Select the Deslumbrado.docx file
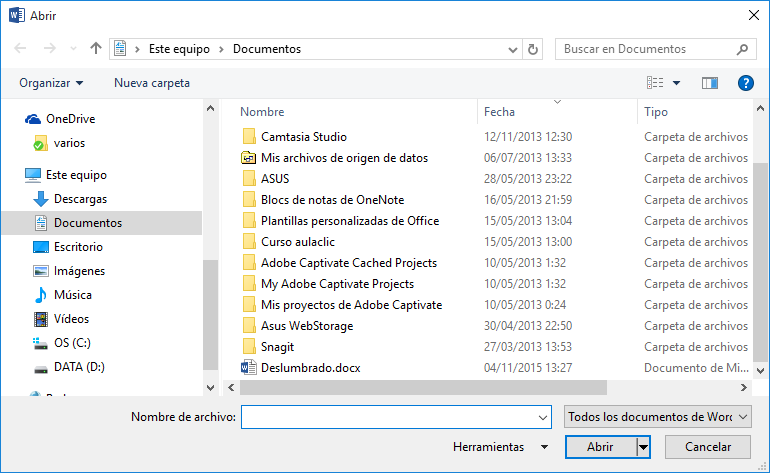 [310, 368]
